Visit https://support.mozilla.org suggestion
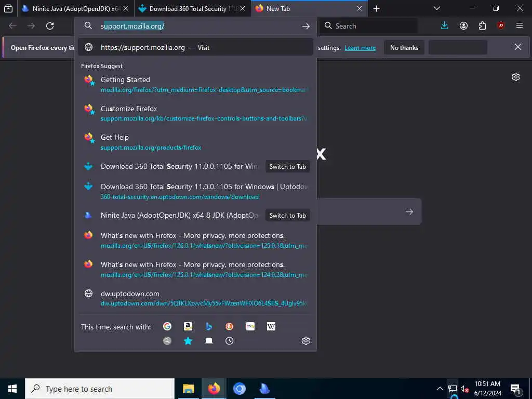Image resolution: width=532 pixels, height=399 pixels. (195, 47)
